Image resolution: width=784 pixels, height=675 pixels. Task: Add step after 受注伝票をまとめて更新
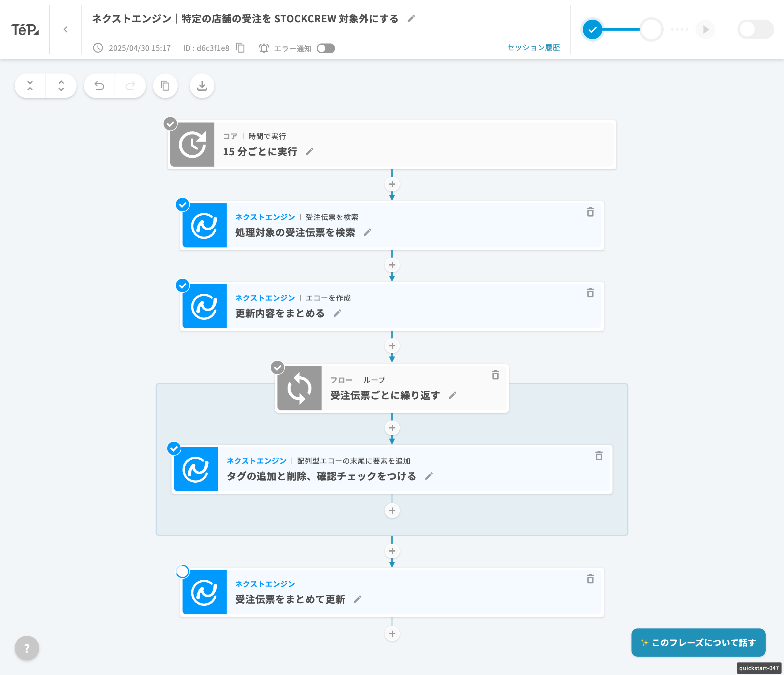point(392,634)
